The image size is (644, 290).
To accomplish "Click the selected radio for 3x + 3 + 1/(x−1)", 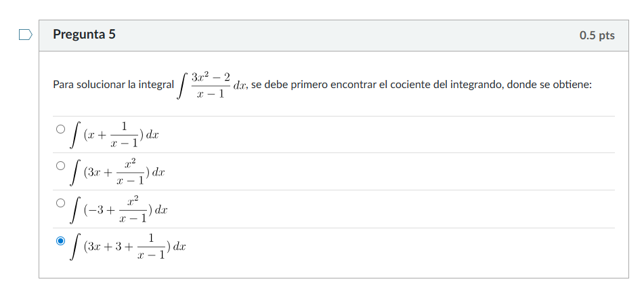I will [61, 240].
